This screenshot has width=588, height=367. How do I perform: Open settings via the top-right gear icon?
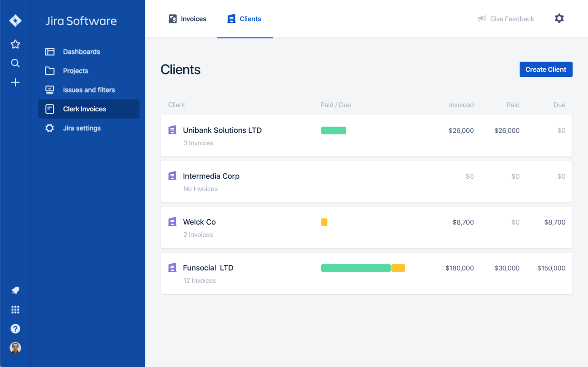[x=559, y=19]
